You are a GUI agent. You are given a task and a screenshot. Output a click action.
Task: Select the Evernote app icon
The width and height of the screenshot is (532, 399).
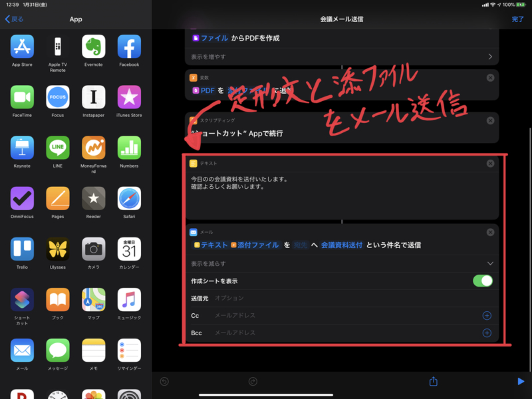tap(93, 47)
